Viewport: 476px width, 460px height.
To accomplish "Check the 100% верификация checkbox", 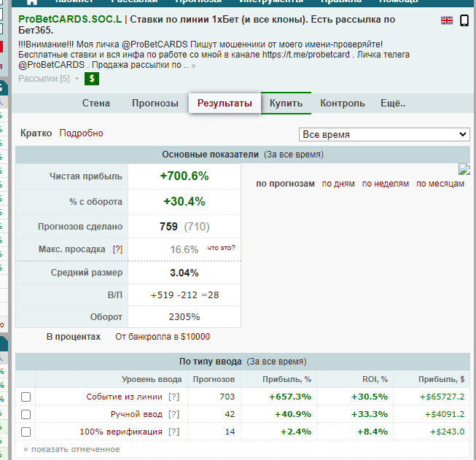I will tap(26, 432).
